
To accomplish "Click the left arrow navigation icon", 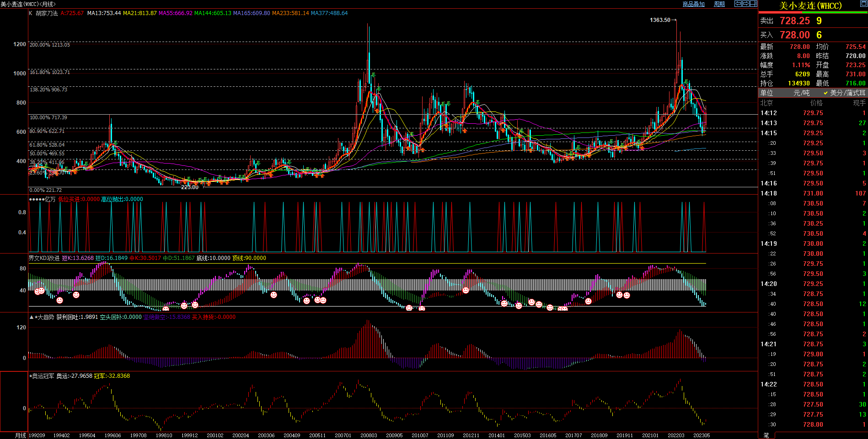I will [x=738, y=4].
